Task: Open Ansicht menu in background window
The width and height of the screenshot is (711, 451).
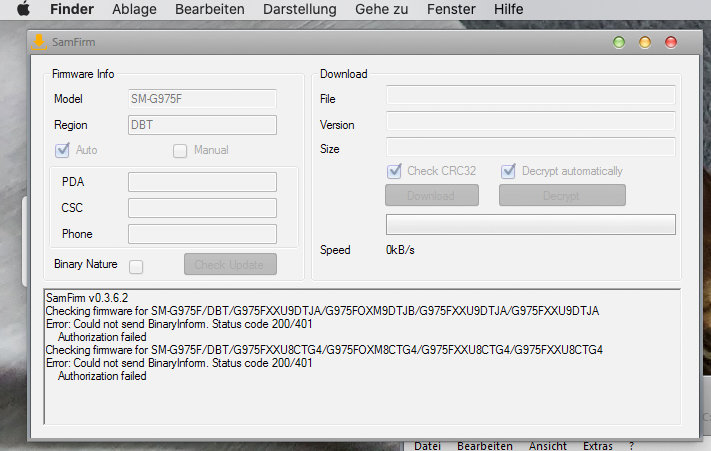Action: click(547, 446)
